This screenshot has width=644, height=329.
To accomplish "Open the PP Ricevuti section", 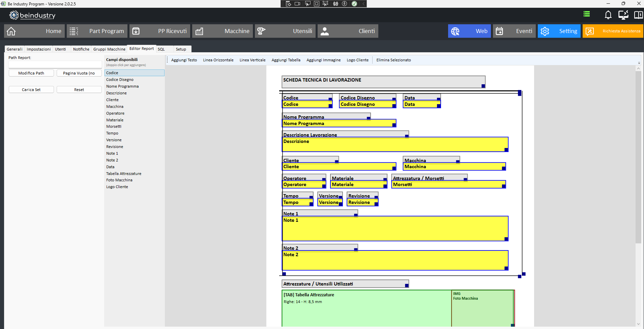I will (160, 31).
